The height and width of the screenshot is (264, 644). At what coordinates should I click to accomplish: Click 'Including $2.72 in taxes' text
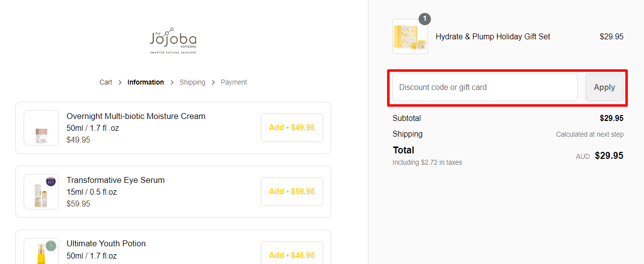tap(427, 162)
